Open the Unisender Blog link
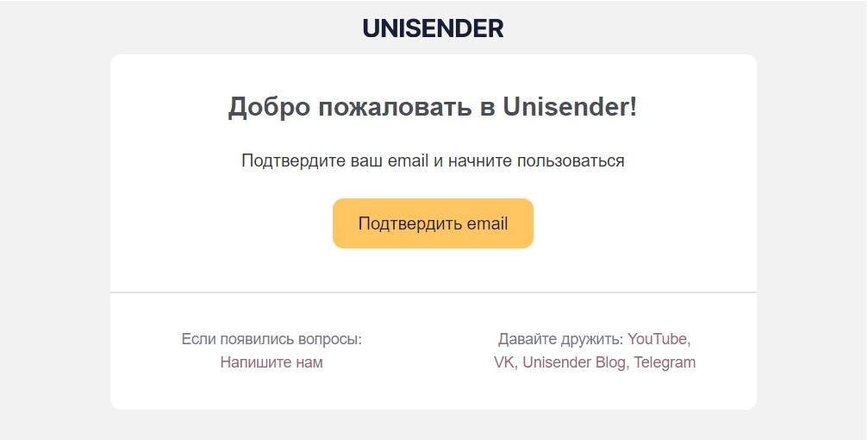This screenshot has height=440, width=868. tap(573, 362)
